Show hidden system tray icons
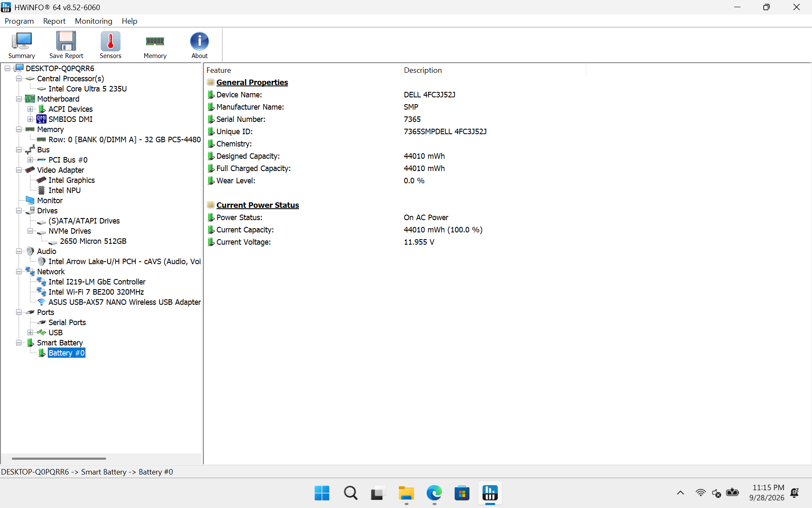The width and height of the screenshot is (812, 508). 680,493
